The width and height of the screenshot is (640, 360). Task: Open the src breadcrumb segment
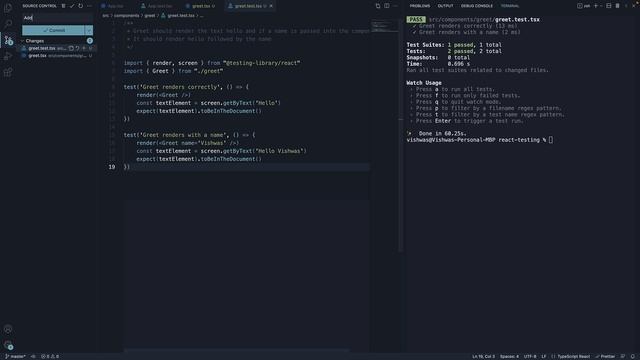point(106,16)
